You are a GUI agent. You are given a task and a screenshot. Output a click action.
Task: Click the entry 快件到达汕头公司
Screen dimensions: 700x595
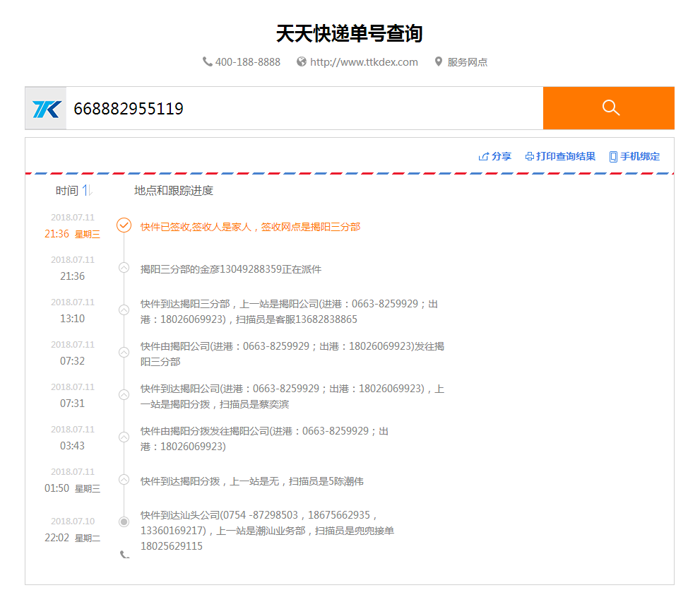(x=267, y=531)
